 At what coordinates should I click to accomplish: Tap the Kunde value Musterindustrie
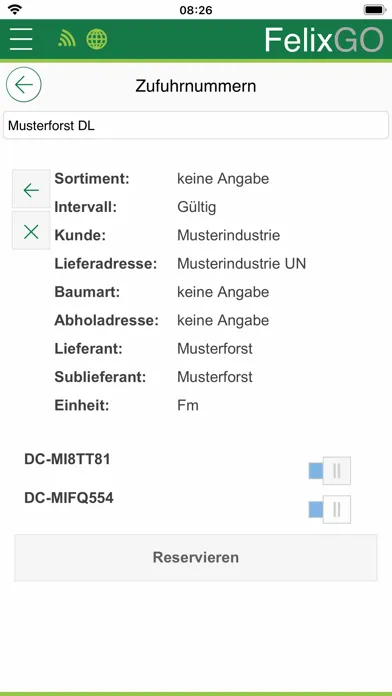click(229, 235)
